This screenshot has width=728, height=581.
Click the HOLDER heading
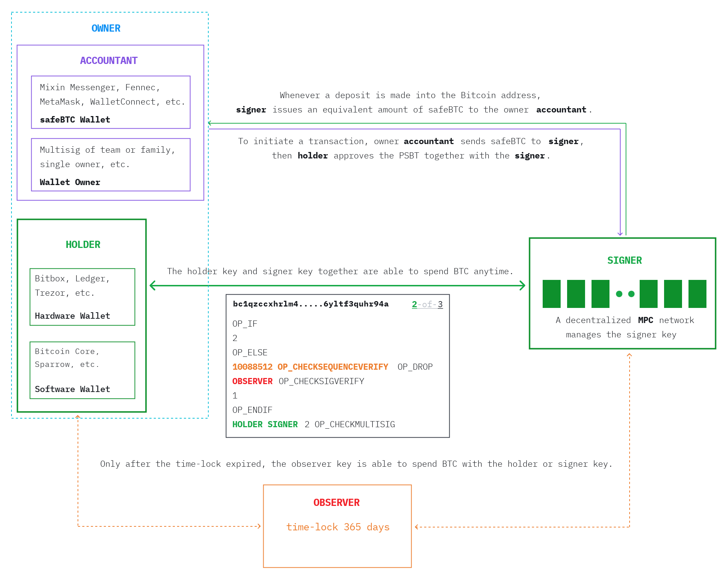(x=83, y=245)
